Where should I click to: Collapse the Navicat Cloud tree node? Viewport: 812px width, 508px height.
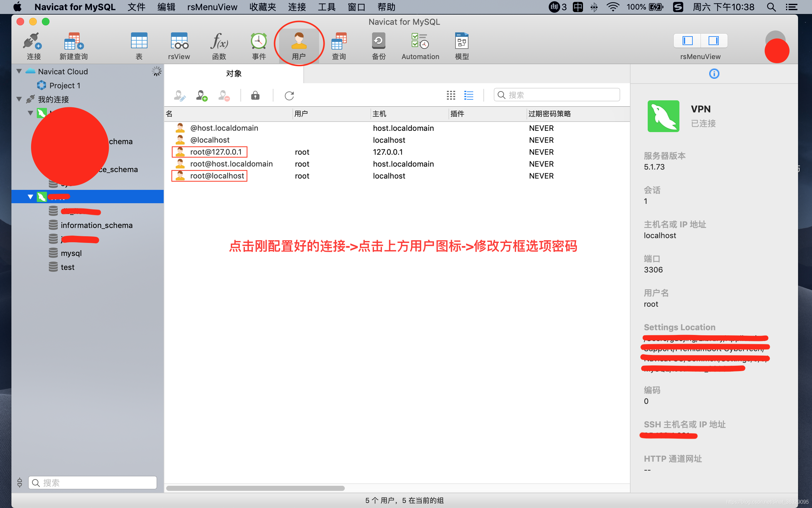tap(19, 71)
